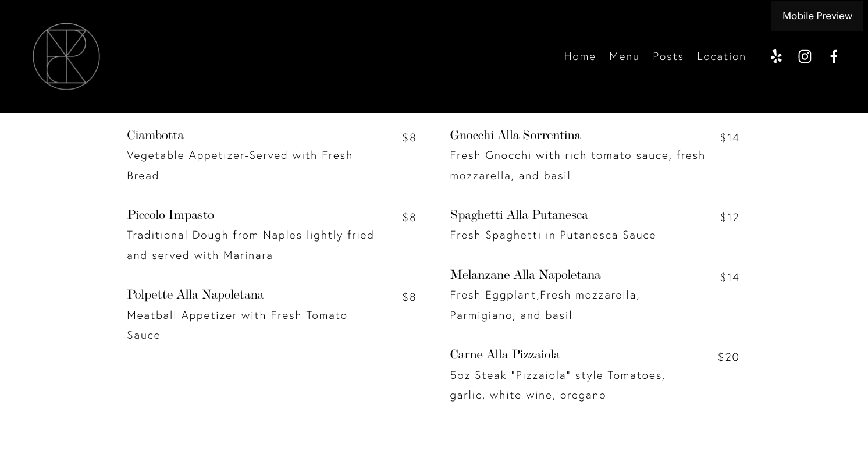868x458 pixels.
Task: Select the Menu navigation item
Action: click(x=624, y=56)
